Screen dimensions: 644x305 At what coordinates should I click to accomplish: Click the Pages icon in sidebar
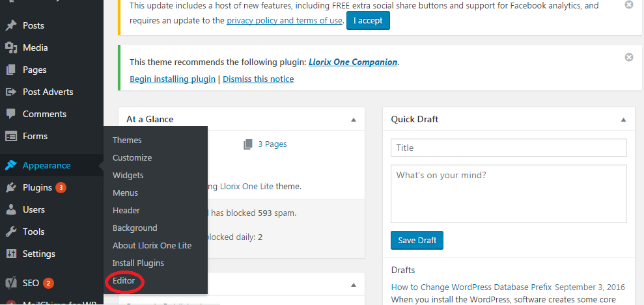tap(10, 70)
